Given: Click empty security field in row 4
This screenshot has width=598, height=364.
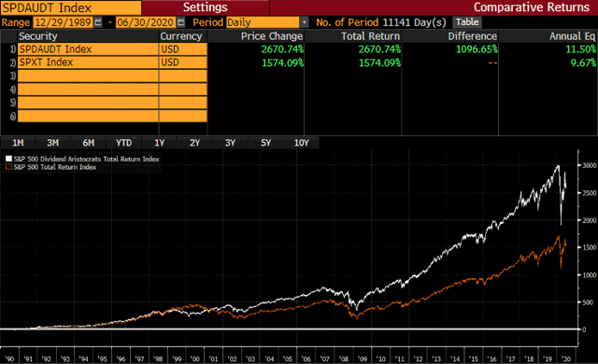Looking at the screenshot, I should click(88, 89).
